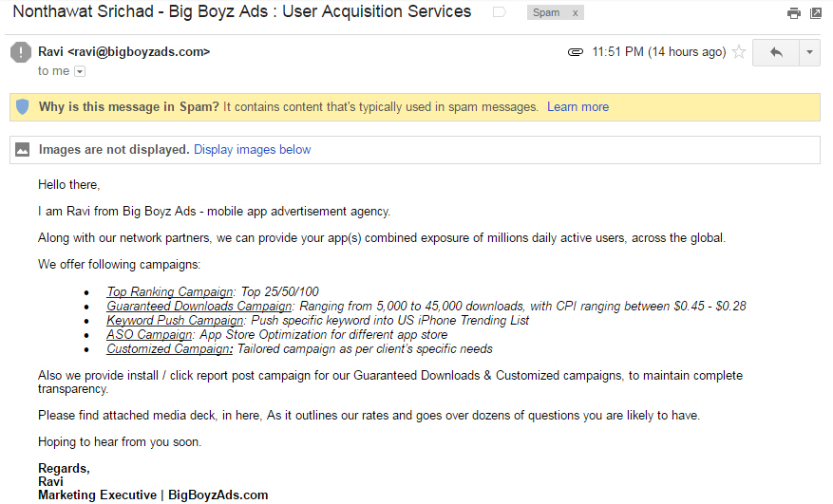This screenshot has height=504, width=833.
Task: Click the Spam label tag
Action: pos(546,13)
